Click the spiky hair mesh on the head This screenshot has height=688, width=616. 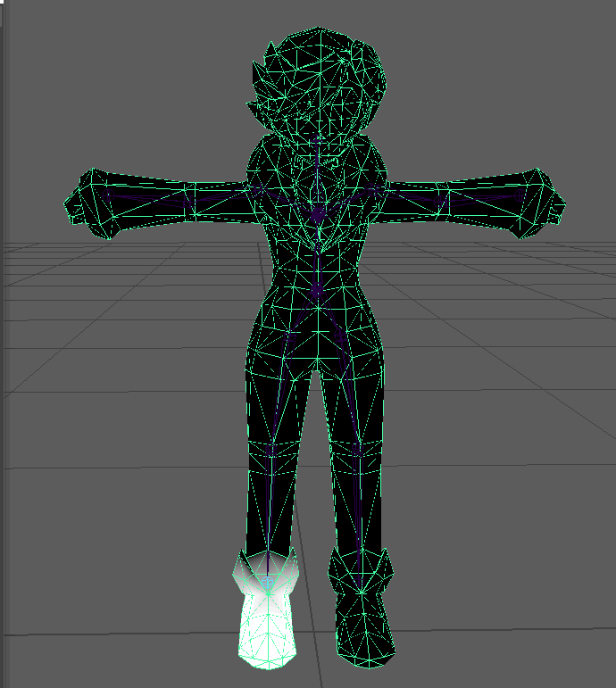point(316,81)
